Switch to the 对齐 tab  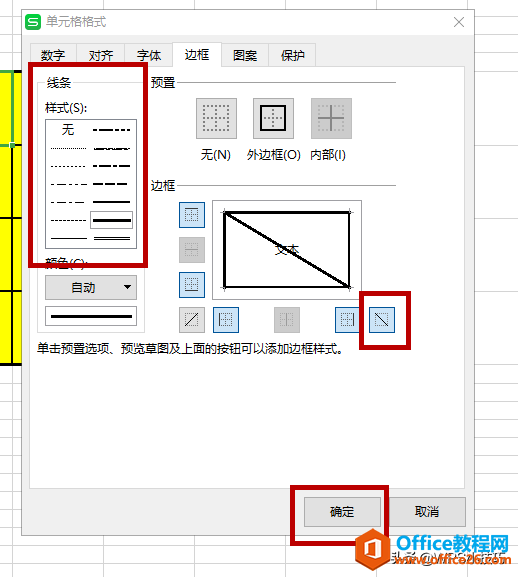click(x=100, y=55)
